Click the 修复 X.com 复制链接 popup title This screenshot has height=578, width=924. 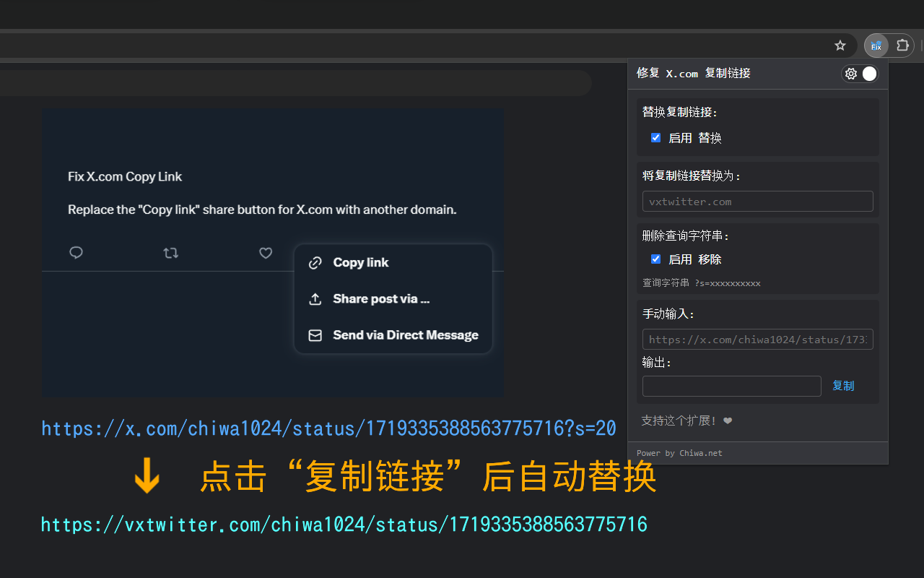click(x=694, y=74)
